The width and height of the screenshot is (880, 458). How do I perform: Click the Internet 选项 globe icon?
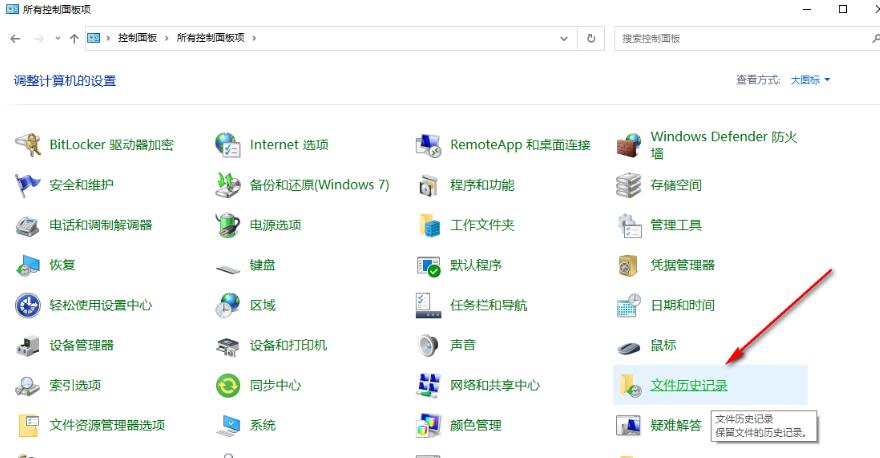[x=228, y=145]
